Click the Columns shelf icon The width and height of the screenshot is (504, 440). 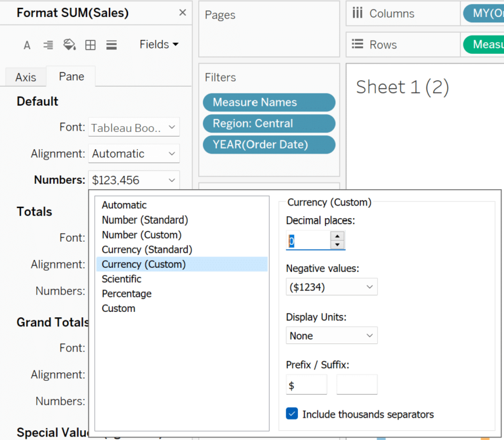tap(358, 13)
